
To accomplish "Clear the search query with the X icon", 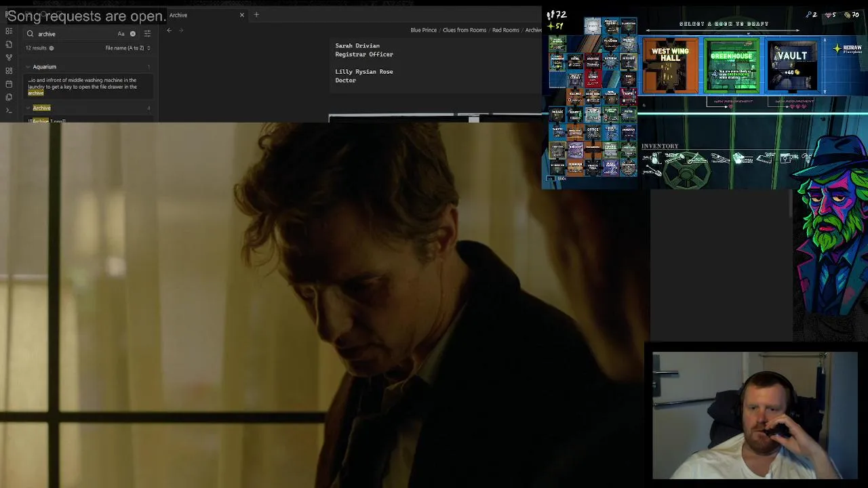I will click(133, 34).
